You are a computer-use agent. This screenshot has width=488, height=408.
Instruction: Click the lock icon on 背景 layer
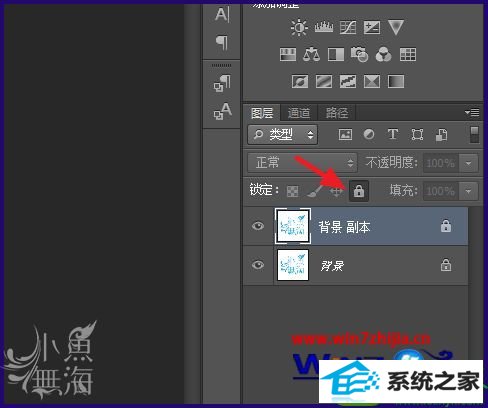point(446,265)
